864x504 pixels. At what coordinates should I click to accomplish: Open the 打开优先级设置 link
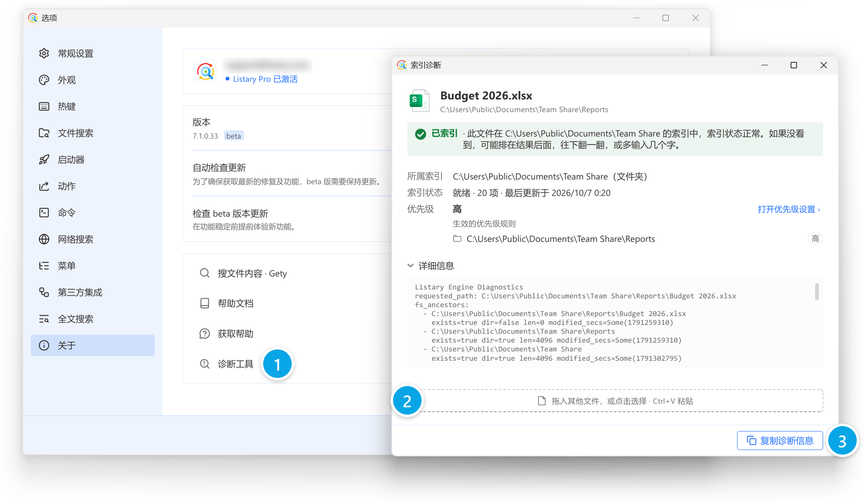pyautogui.click(x=789, y=209)
